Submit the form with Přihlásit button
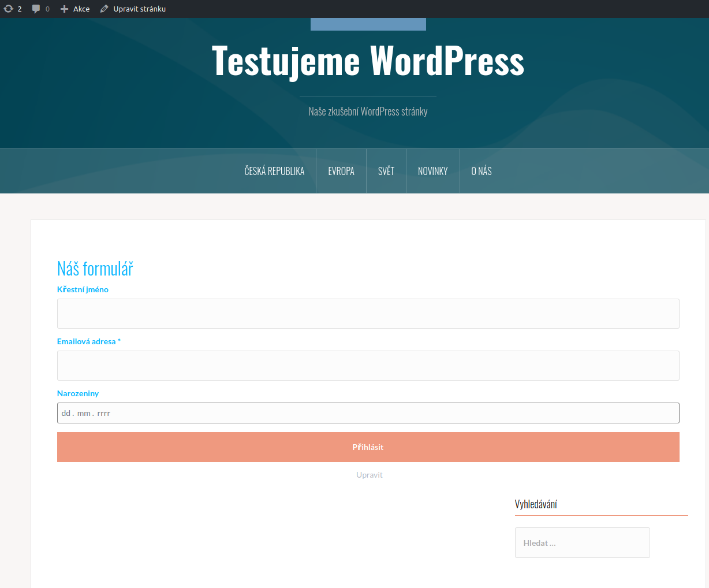 coord(368,447)
